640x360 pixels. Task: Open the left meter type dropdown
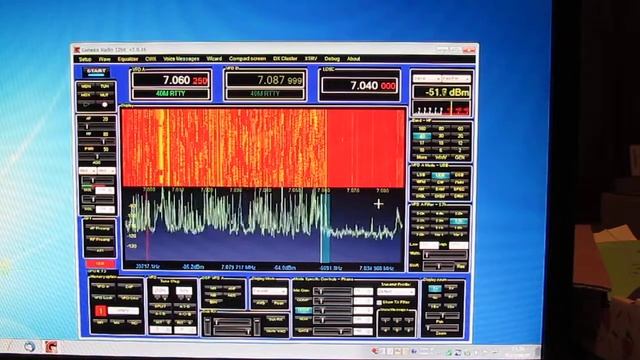click(x=427, y=78)
